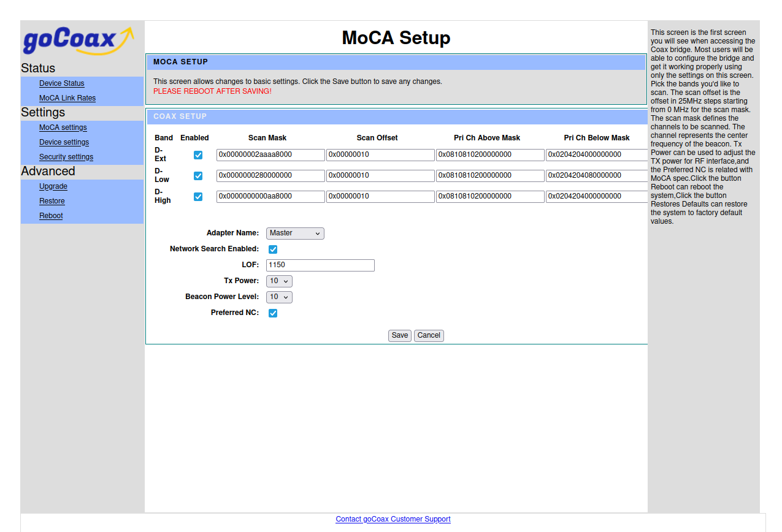The height and width of the screenshot is (532, 782).
Task: Open Contact goCoax Customer Support link
Action: pyautogui.click(x=393, y=519)
